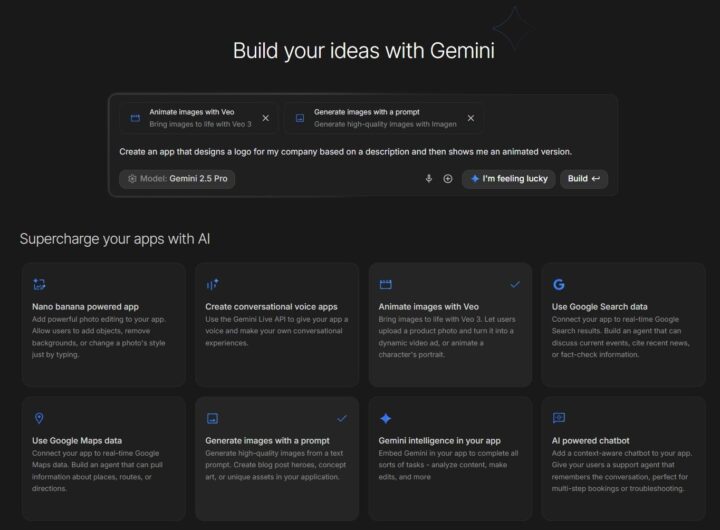The width and height of the screenshot is (720, 530).
Task: Click into the app description prompt text
Action: tap(345, 152)
